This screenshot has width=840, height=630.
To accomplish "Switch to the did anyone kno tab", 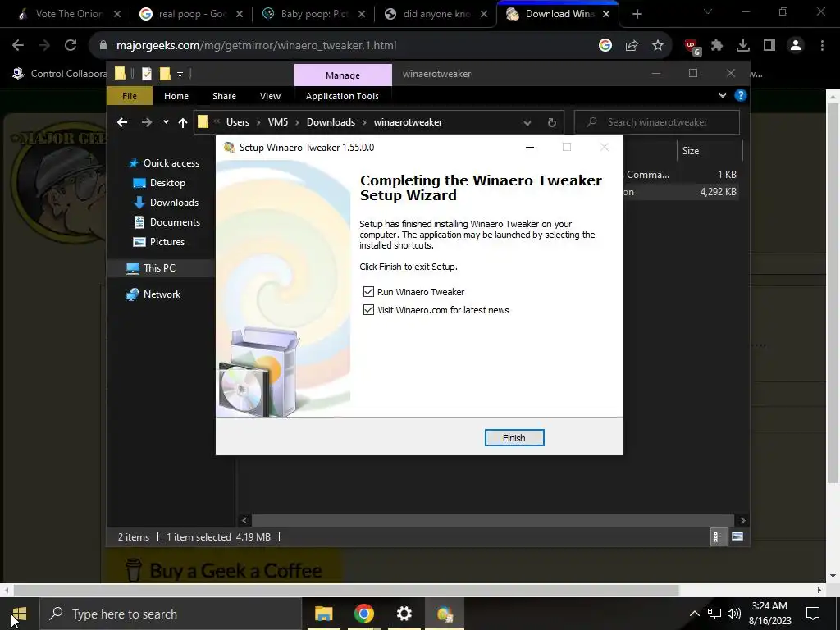I will (436, 14).
